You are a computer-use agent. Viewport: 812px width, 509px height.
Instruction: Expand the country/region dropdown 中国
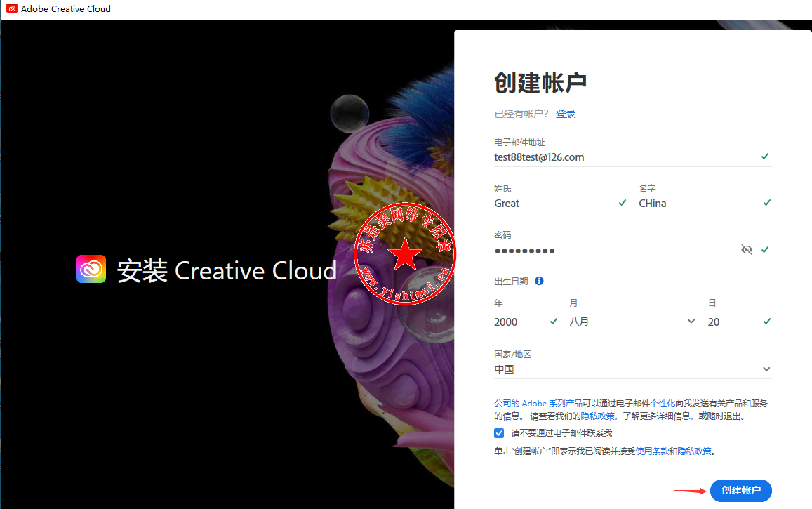click(632, 369)
